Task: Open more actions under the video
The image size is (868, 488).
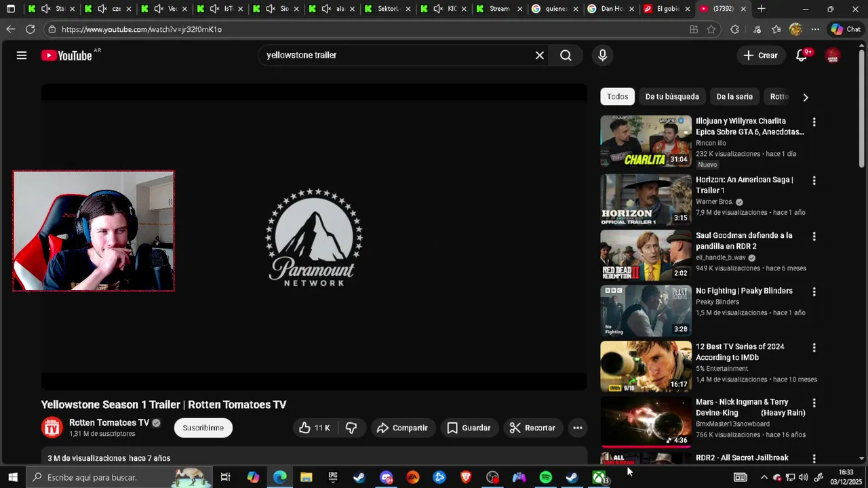Action: pos(578,428)
